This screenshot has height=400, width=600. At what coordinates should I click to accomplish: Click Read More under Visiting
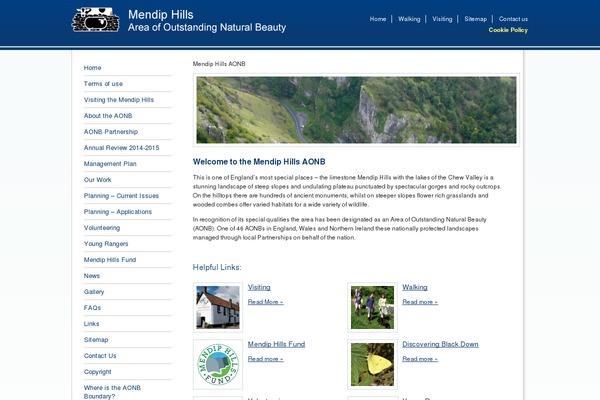266,302
